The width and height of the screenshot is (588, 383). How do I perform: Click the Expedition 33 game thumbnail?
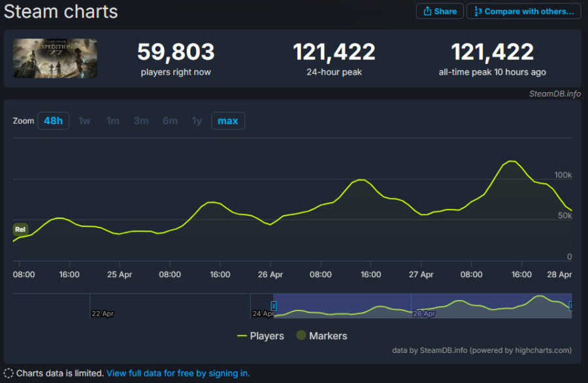(55, 58)
